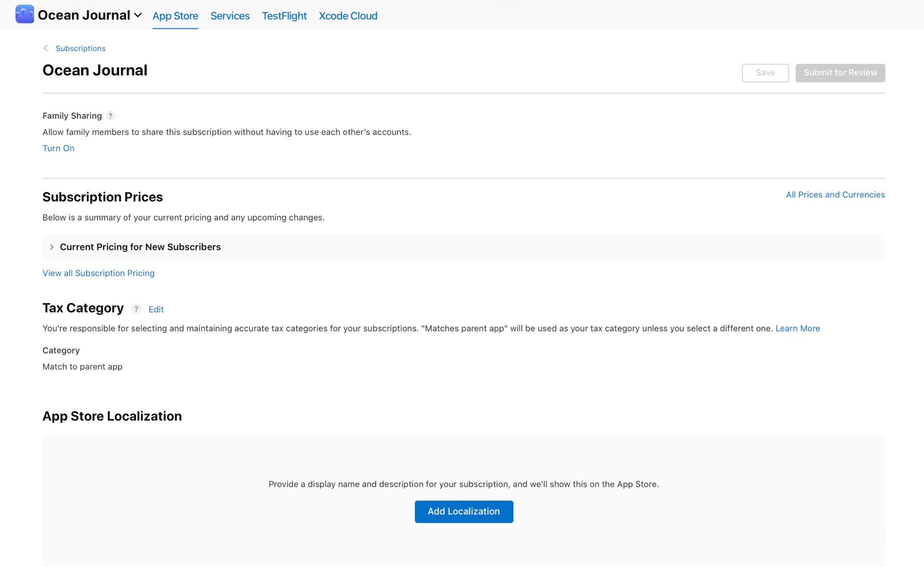Viewport: 924px width, 567px height.
Task: Click the Ocean Journal app icon
Action: pyautogui.click(x=24, y=14)
